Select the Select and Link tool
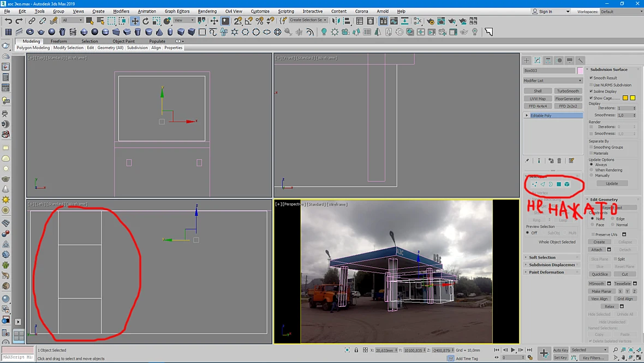The image size is (644, 363). (x=32, y=21)
